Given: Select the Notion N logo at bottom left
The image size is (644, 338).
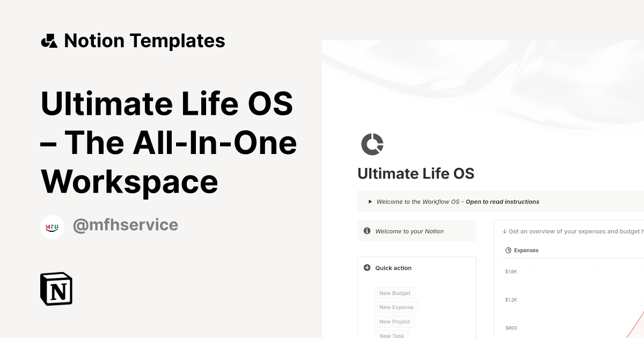Looking at the screenshot, I should 56,289.
